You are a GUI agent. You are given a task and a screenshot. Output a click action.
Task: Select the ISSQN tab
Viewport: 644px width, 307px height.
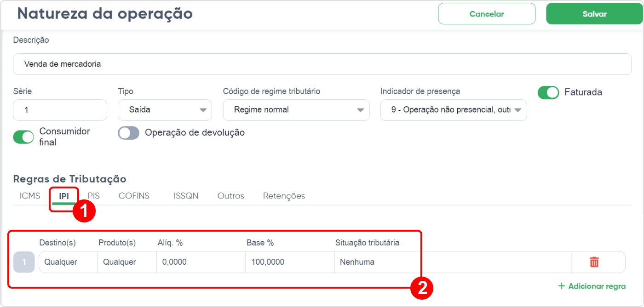click(186, 196)
